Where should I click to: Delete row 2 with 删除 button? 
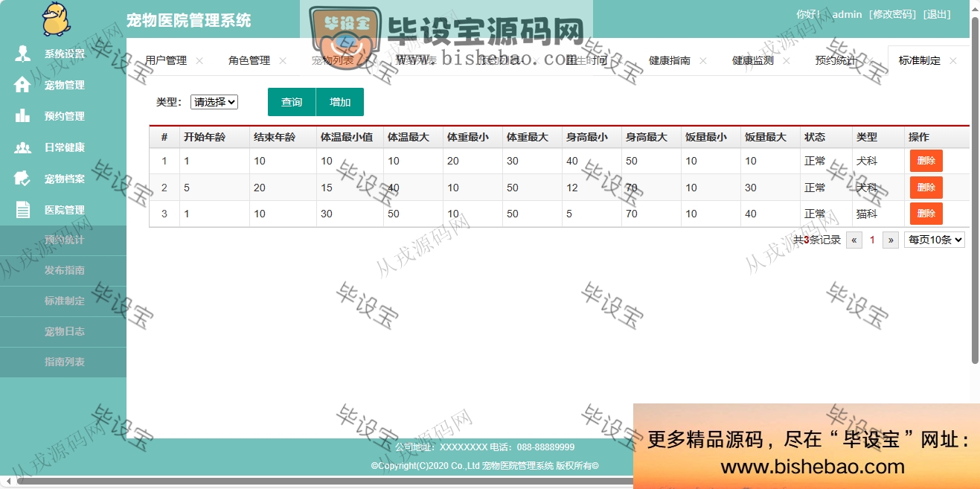[926, 188]
